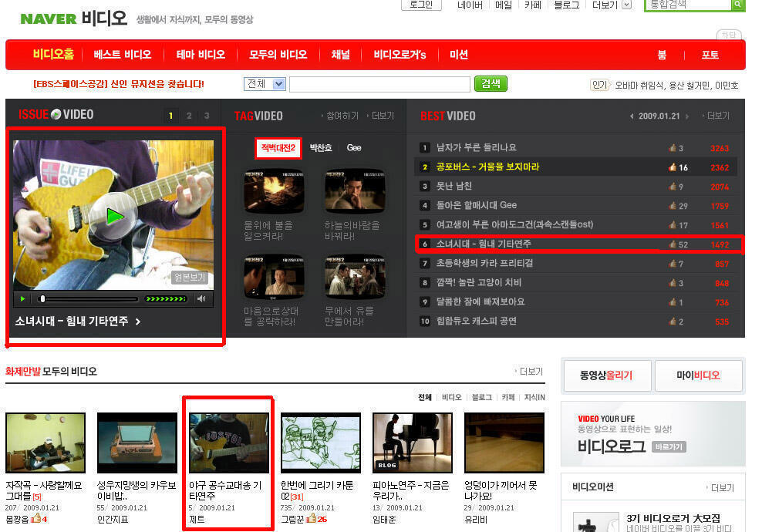Open 비디오로거's menu
This screenshot has width=762, height=532.
[x=400, y=55]
